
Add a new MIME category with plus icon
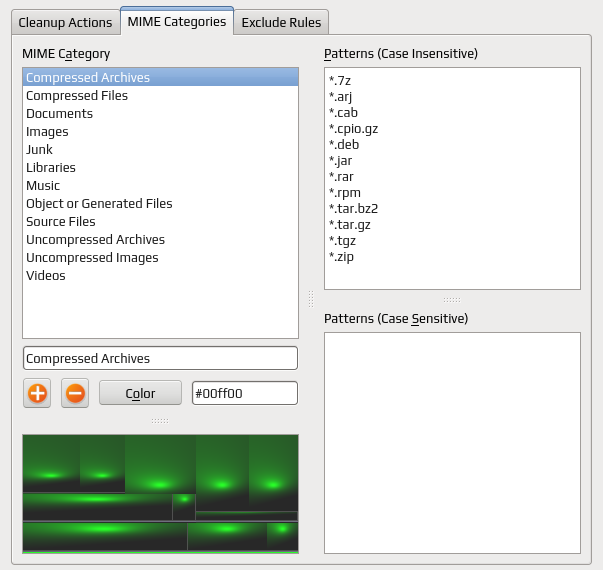coord(37,393)
